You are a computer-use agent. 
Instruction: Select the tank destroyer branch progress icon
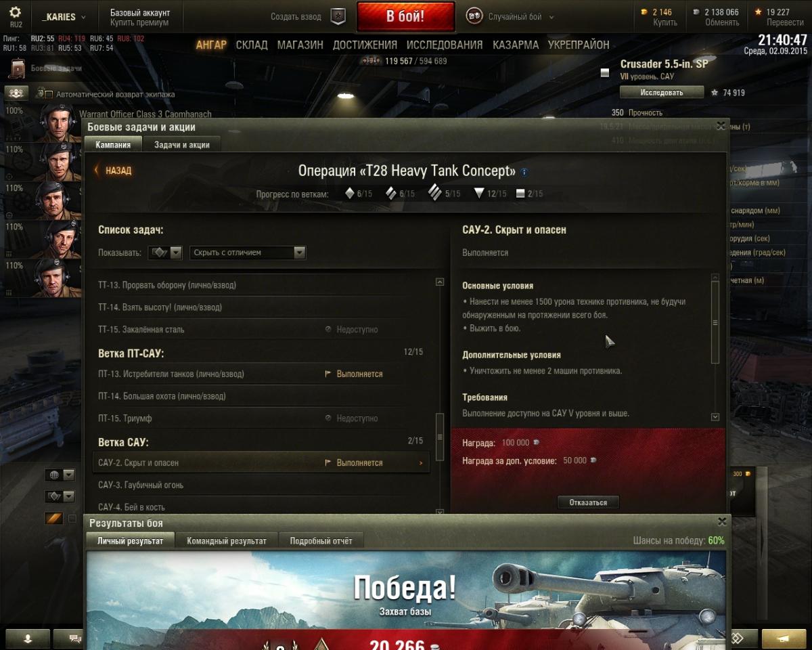click(x=479, y=194)
